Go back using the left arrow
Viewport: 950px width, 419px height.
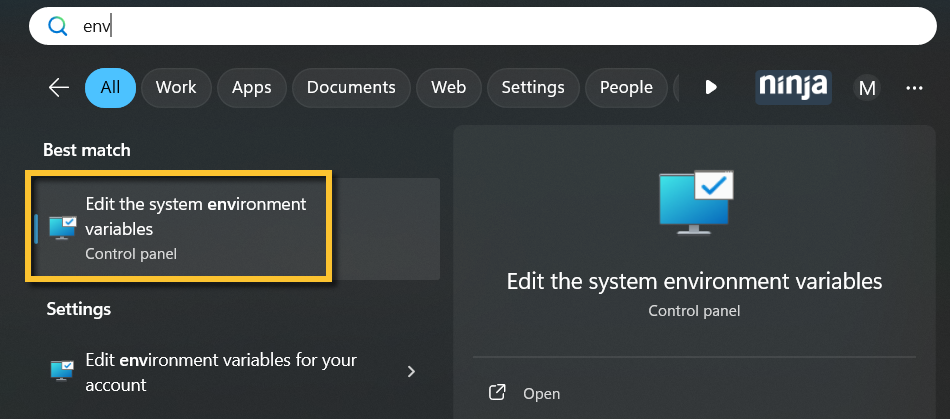[x=59, y=88]
